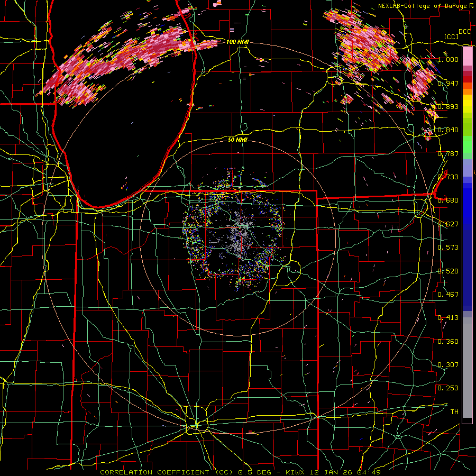Screen dimensions: 476x476
Task: Select the 0.680 legend value
Action: click(x=448, y=200)
